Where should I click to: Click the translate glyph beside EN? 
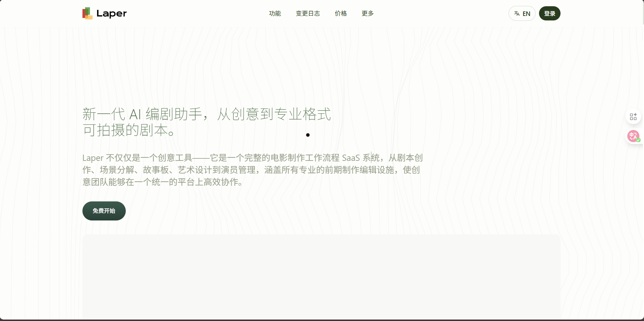click(x=517, y=14)
